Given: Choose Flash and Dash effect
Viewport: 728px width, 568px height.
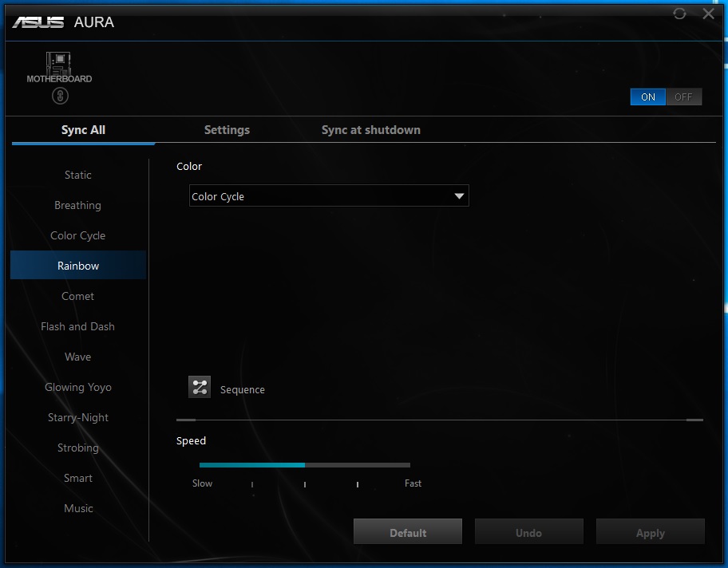Looking at the screenshot, I should (78, 327).
